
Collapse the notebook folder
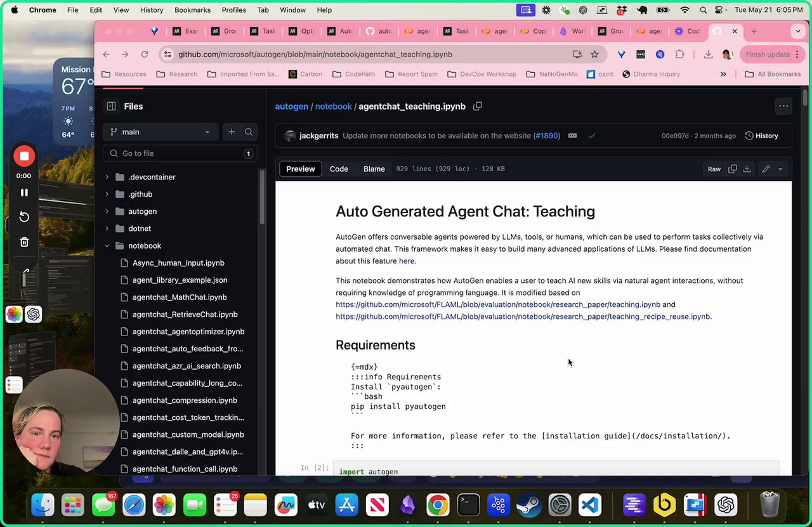point(107,245)
